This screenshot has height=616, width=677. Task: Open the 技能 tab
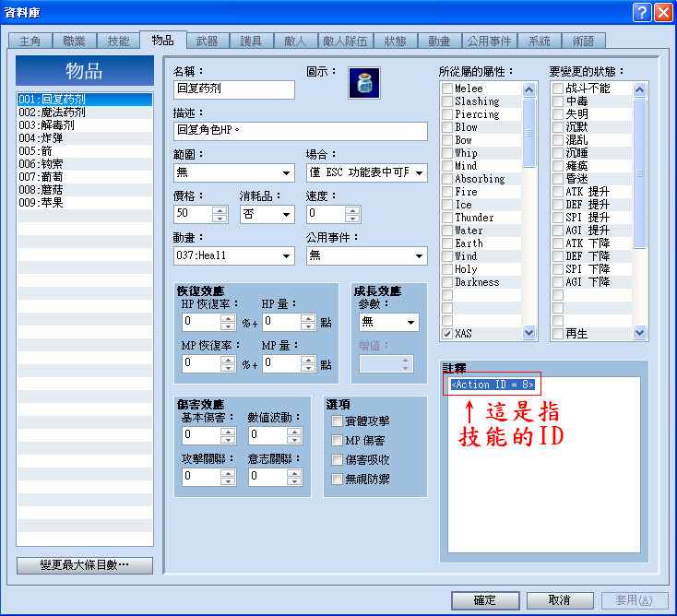(118, 41)
